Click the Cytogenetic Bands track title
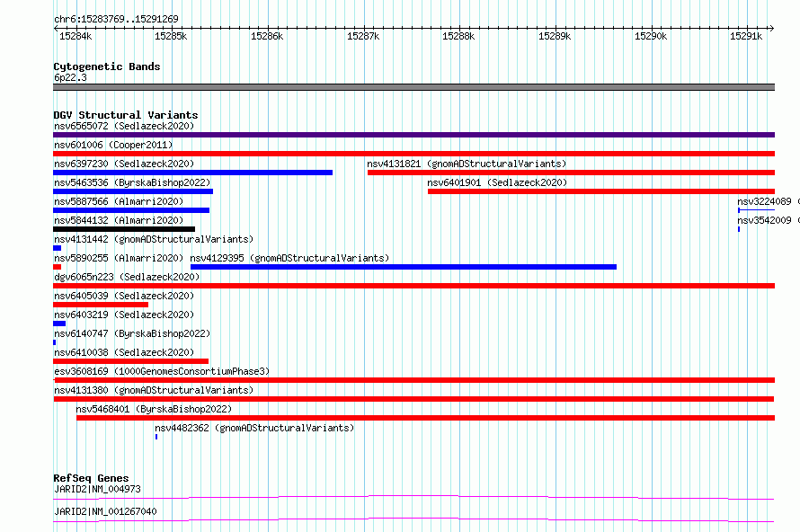Screen dimensions: 800x532 point(107,66)
